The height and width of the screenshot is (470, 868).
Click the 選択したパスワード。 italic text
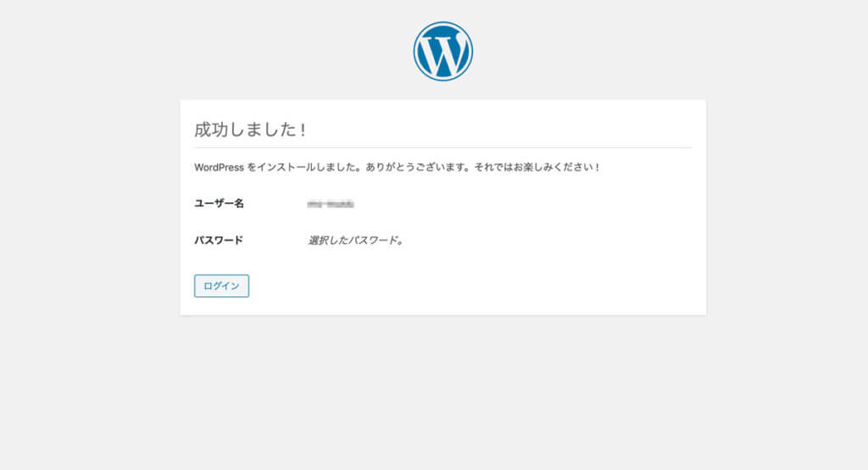tap(355, 241)
